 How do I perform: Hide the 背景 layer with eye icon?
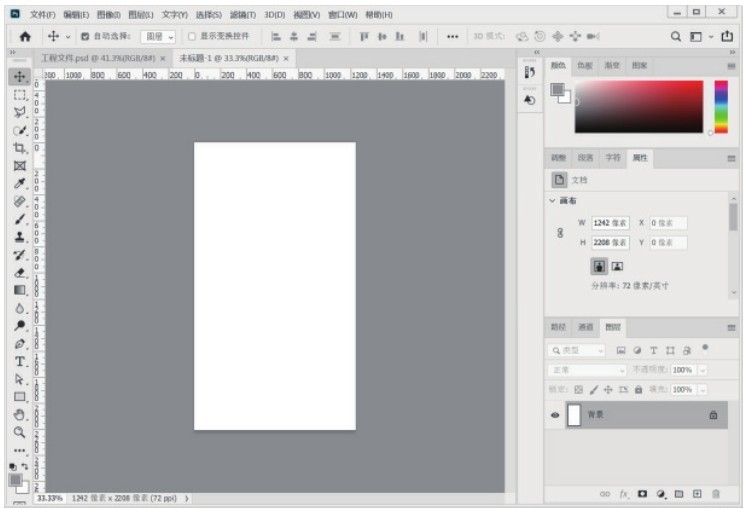556,415
